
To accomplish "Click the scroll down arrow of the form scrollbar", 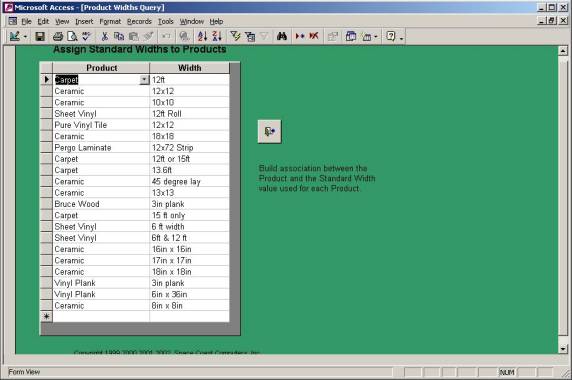I will click(x=563, y=349).
